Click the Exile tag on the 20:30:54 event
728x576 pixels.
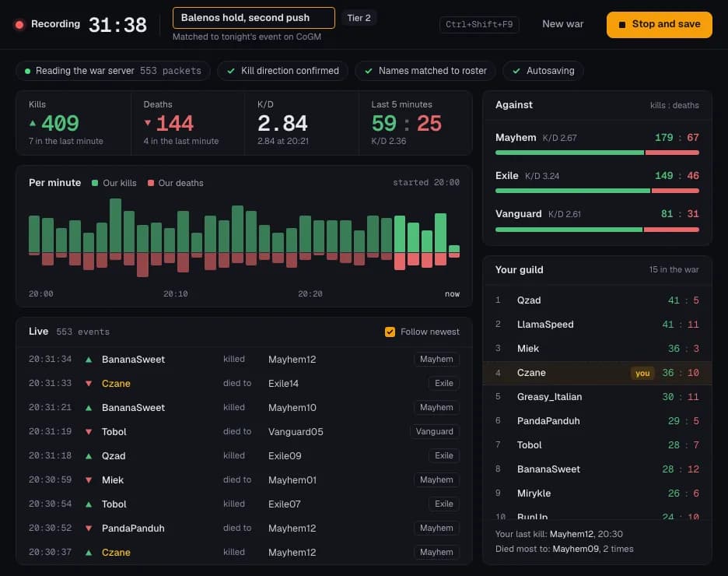(x=444, y=504)
